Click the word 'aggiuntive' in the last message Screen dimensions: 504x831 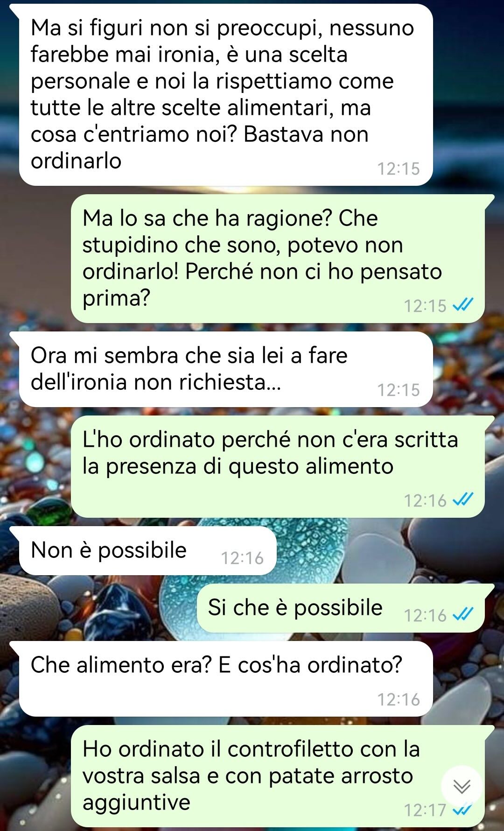[x=136, y=803]
